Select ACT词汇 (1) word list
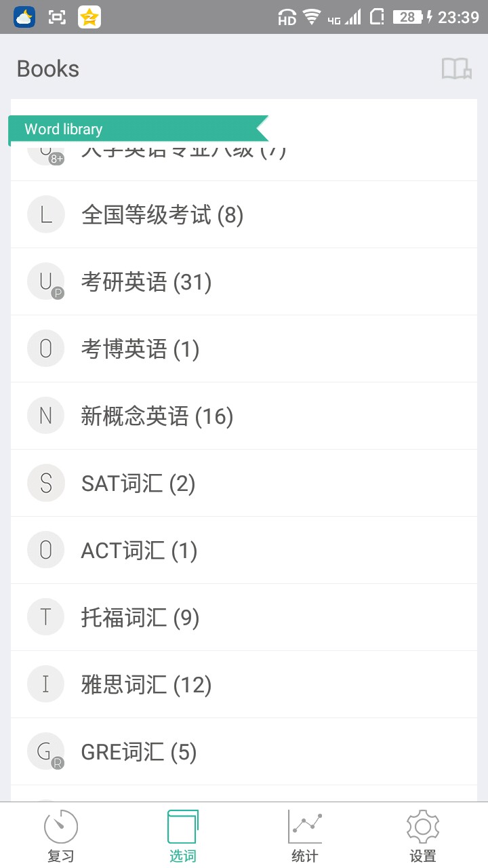The image size is (488, 868). coord(139,551)
